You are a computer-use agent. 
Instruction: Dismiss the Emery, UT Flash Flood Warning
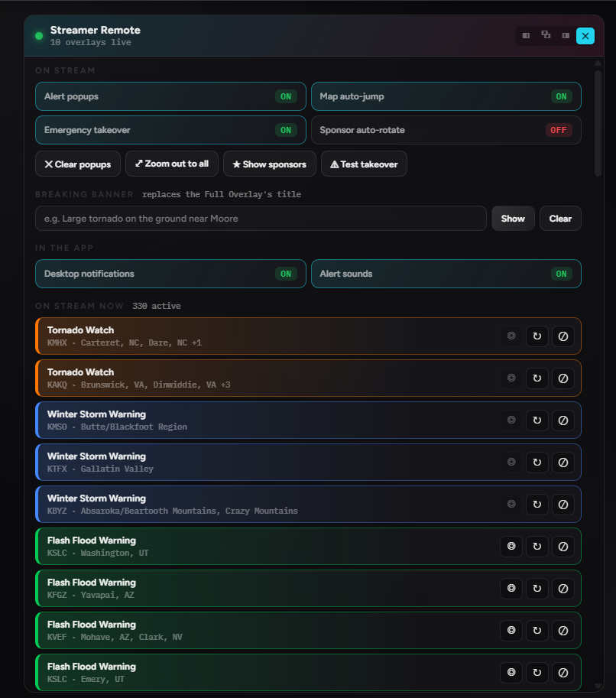click(x=563, y=673)
